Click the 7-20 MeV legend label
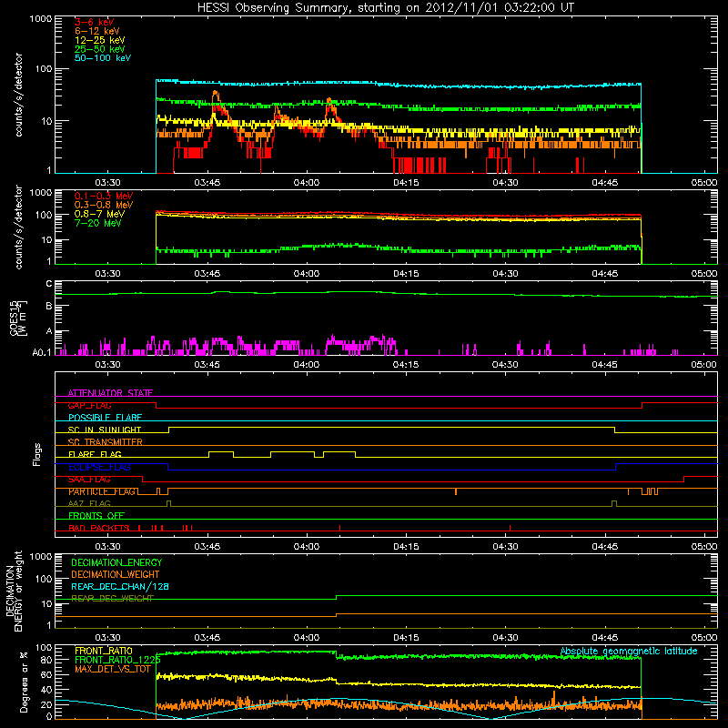This screenshot has width=728, height=728. tap(98, 223)
